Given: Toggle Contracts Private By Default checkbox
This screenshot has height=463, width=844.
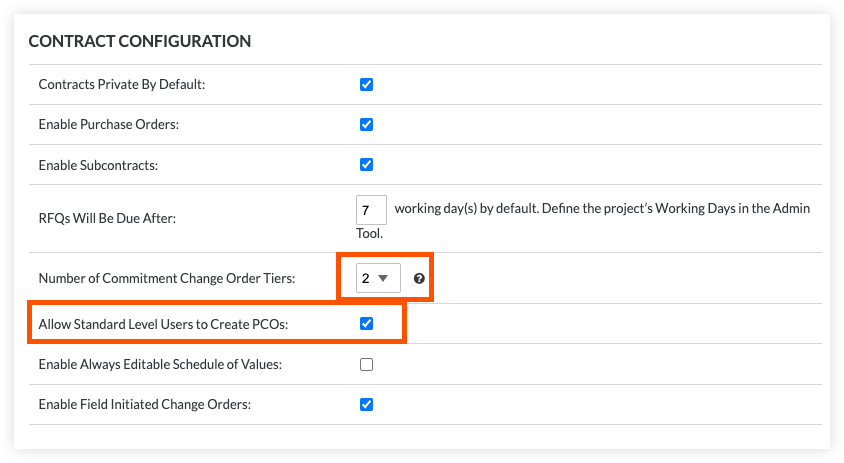Looking at the screenshot, I should tap(366, 85).
